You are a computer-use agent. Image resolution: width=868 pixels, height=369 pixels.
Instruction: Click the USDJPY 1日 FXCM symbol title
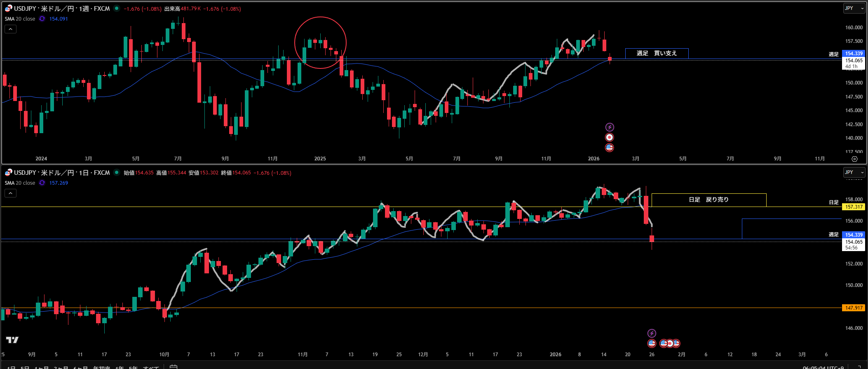click(62, 173)
